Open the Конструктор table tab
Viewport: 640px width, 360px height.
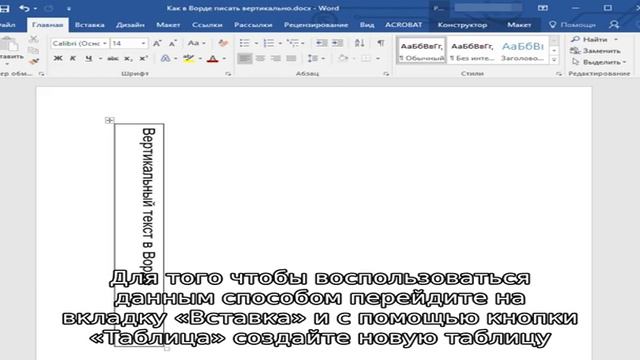[x=462, y=25]
